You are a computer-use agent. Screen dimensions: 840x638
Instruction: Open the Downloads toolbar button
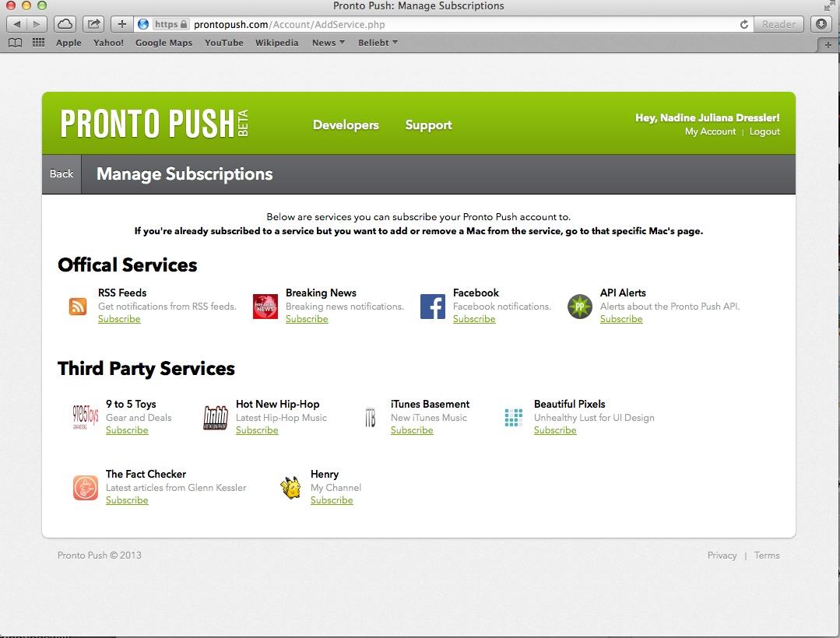click(822, 24)
